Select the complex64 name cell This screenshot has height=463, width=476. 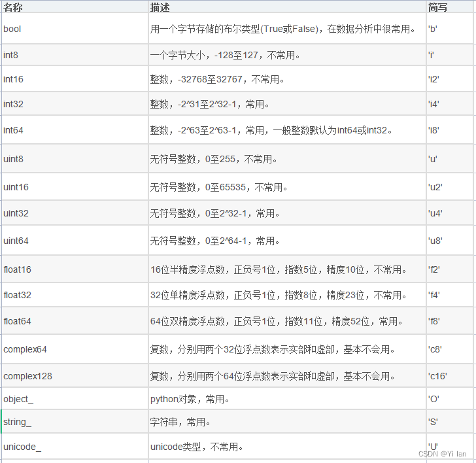click(x=75, y=349)
